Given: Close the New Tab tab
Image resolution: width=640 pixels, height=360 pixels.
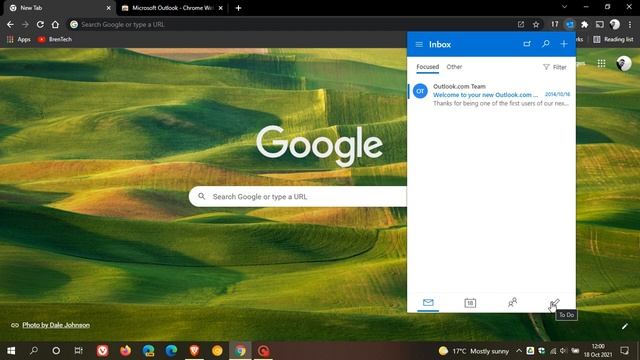Looking at the screenshot, I should (x=109, y=8).
